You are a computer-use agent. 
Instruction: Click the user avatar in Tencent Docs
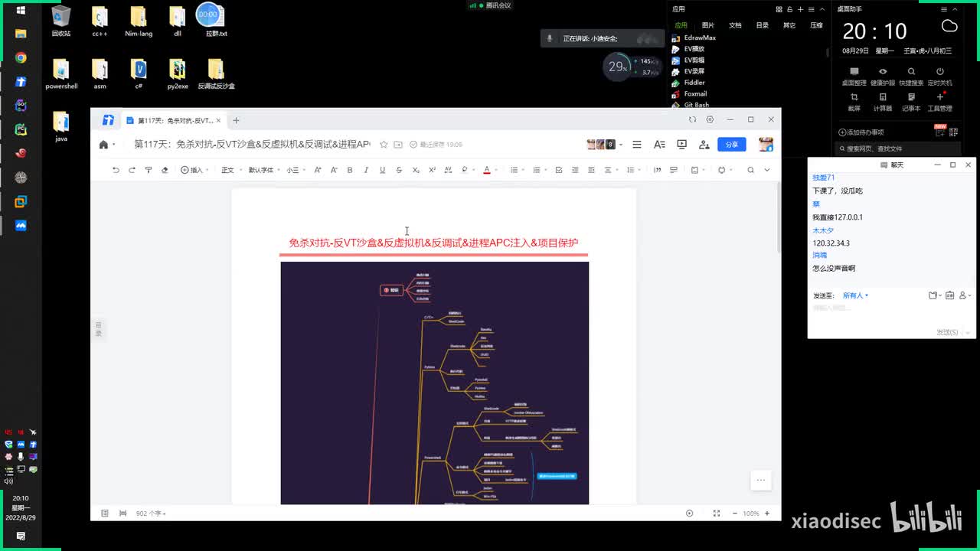(x=766, y=144)
